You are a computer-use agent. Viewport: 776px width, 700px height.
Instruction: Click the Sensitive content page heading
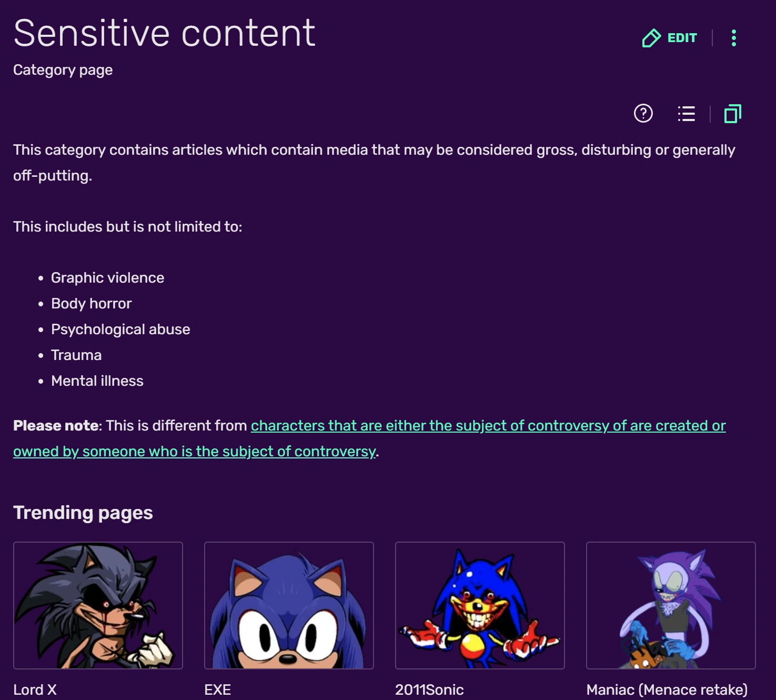[164, 33]
